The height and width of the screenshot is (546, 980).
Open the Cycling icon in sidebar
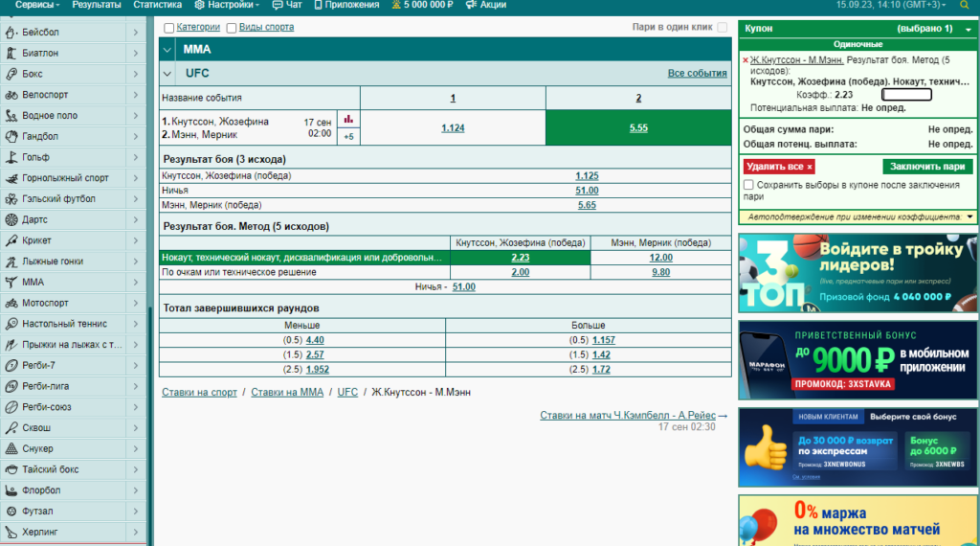click(11, 95)
